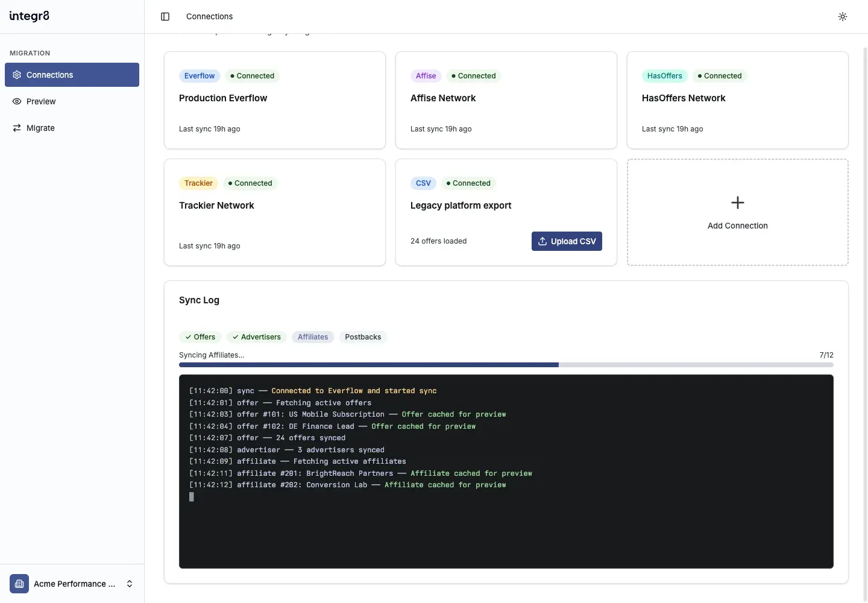
Task: Click the 7/12 progress counter
Action: point(826,355)
